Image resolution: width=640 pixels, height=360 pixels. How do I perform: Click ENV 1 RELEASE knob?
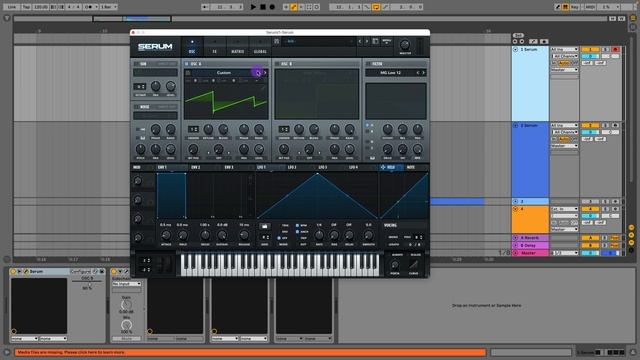pos(244,235)
